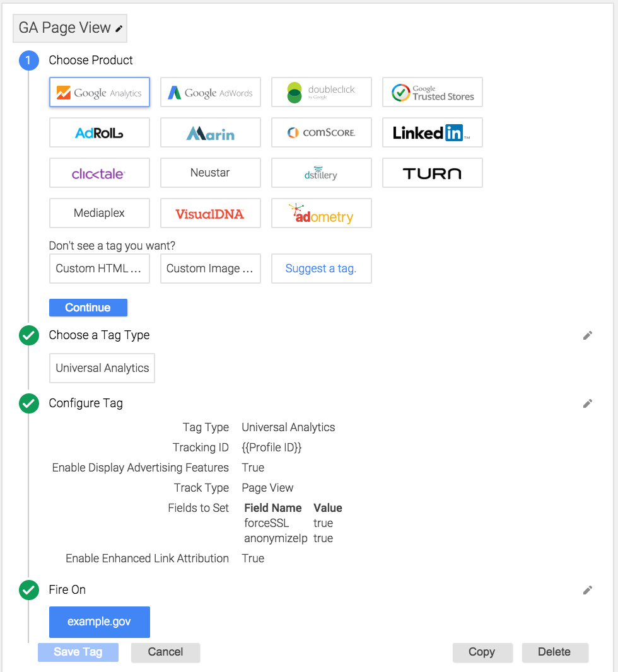Open the Custom Image tag option
The height and width of the screenshot is (672, 618).
coord(211,269)
